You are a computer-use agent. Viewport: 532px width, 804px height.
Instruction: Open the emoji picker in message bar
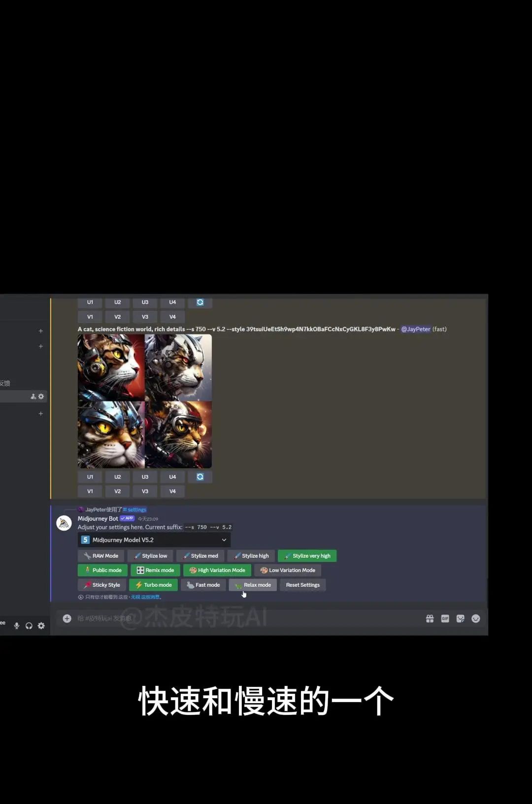(475, 619)
